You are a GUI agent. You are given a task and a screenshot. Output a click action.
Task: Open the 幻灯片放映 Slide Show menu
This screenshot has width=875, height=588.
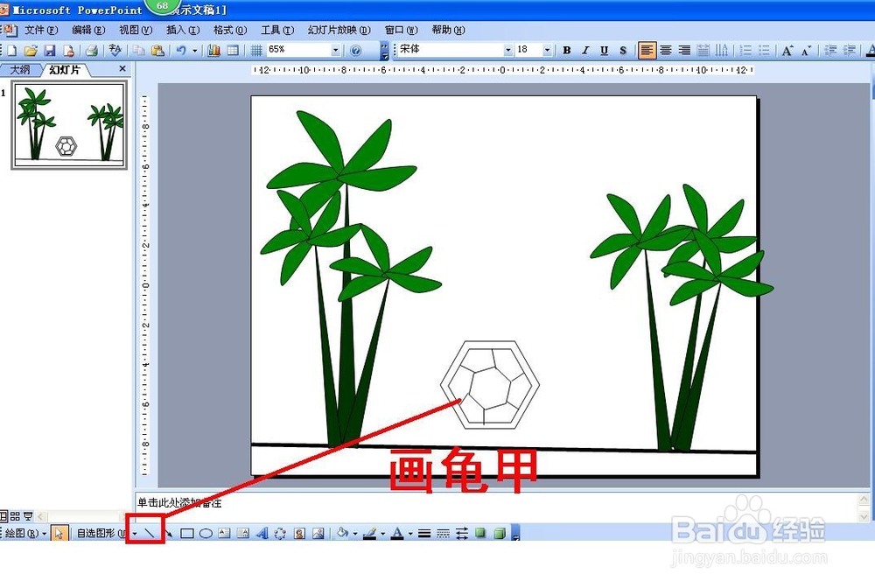pyautogui.click(x=339, y=30)
